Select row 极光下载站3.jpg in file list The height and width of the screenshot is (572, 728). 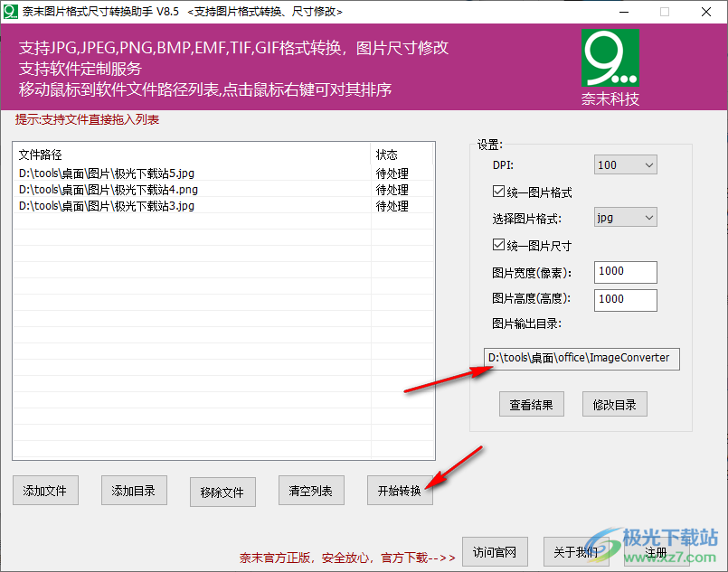click(x=223, y=206)
